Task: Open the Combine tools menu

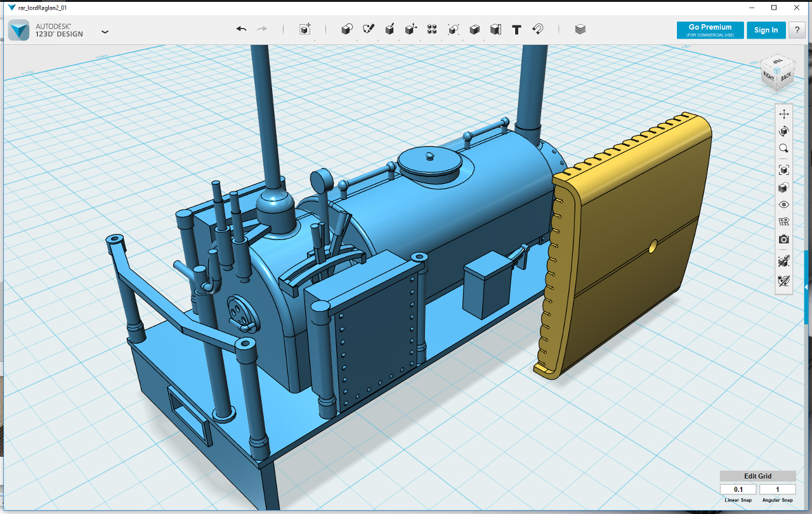Action: pos(475,29)
